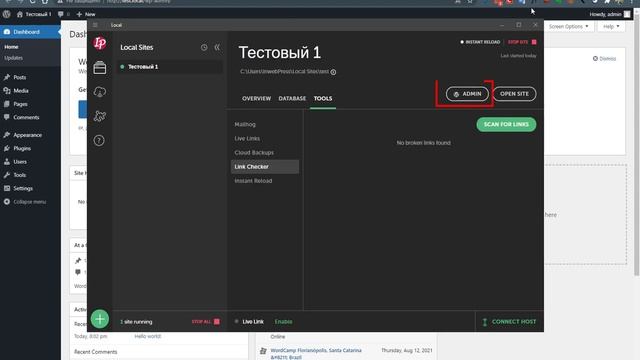Click the Тестовый 1 home link in admin bar
640x360 pixels.
(34, 14)
